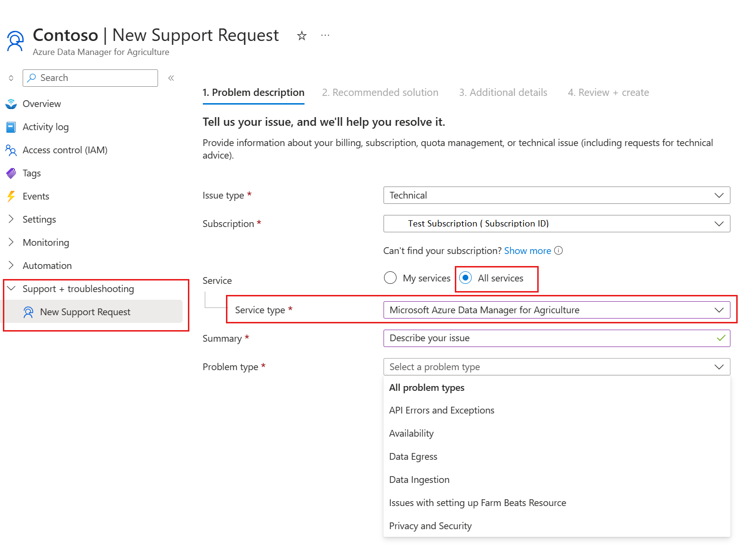
Task: Open the Service type dropdown
Action: (556, 310)
